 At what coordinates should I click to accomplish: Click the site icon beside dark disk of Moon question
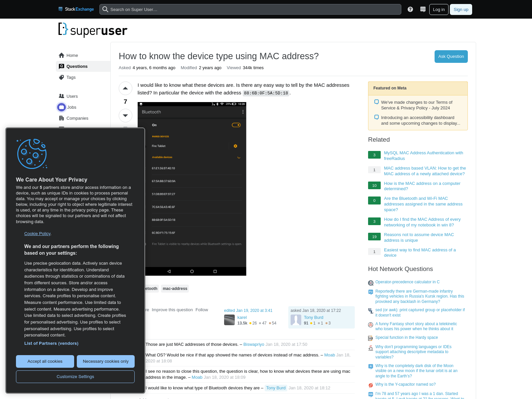pyautogui.click(x=371, y=367)
